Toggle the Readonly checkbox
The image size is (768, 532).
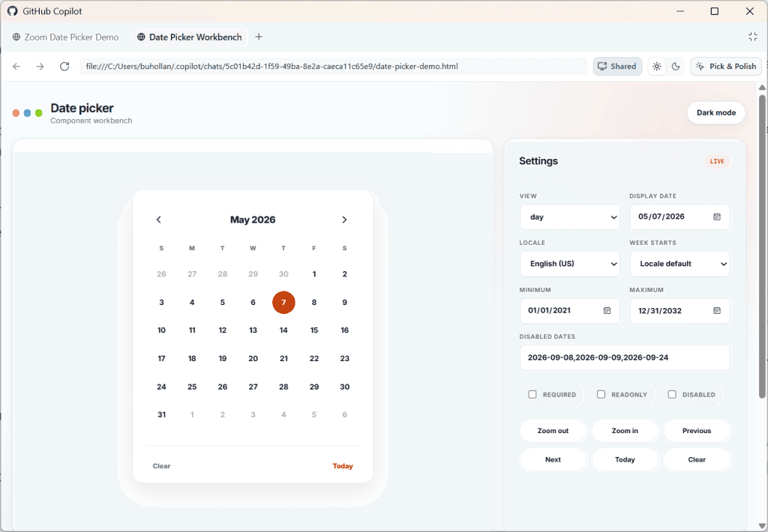click(x=601, y=394)
